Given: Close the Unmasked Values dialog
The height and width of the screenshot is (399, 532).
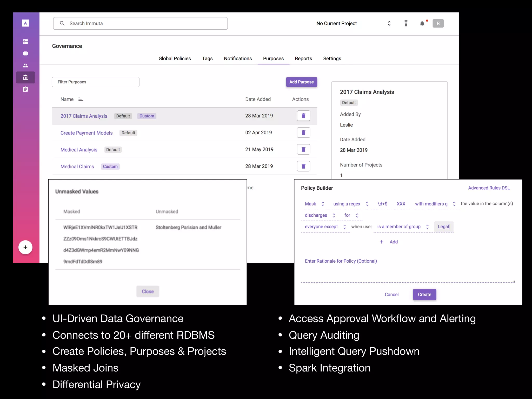Looking at the screenshot, I should tap(148, 291).
